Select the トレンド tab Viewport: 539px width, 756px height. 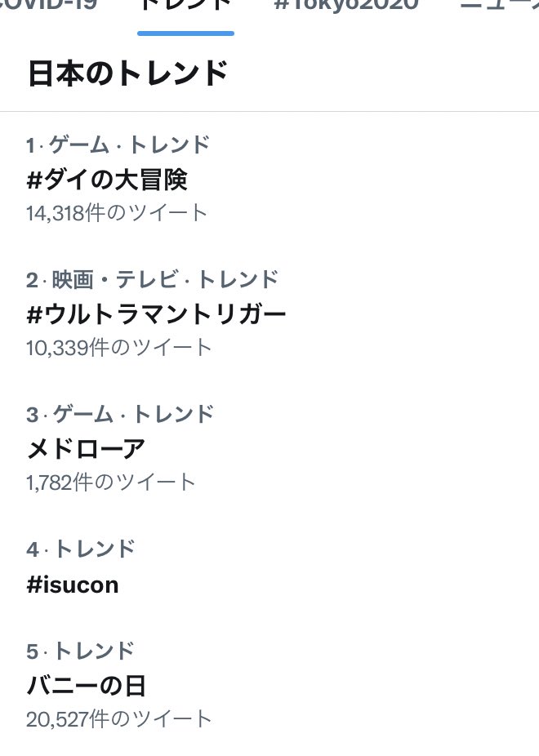185,5
